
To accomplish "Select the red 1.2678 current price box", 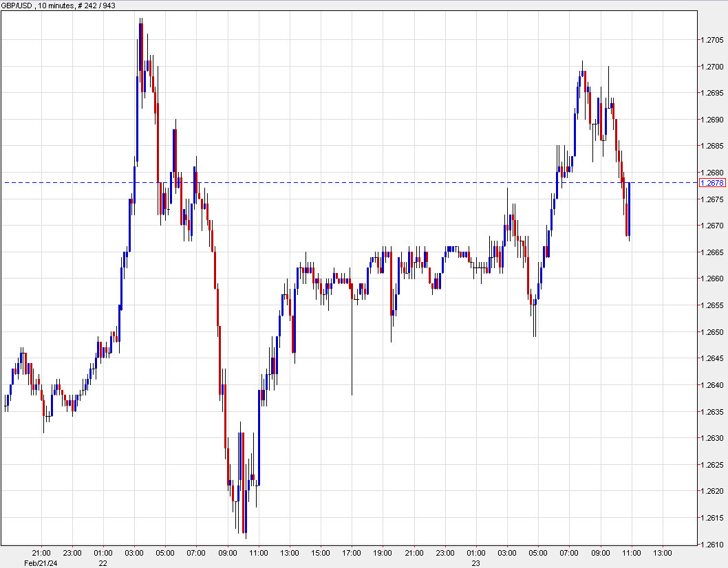I will tap(711, 182).
